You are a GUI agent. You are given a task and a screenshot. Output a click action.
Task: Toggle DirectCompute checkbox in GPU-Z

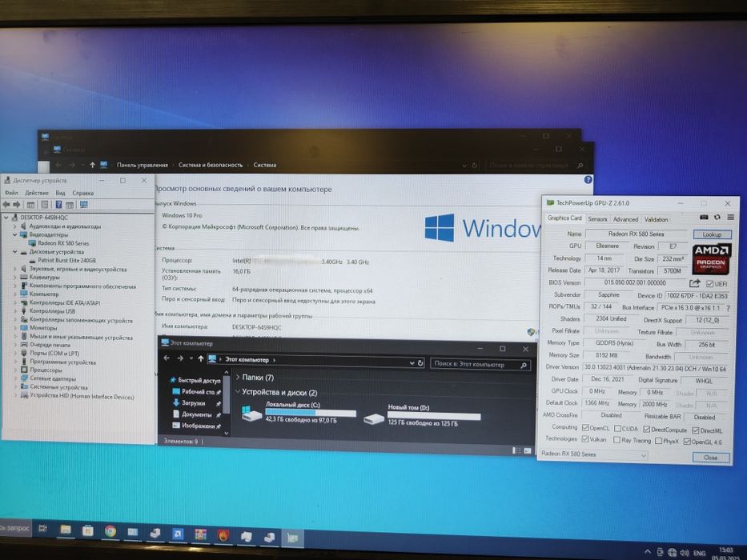(x=646, y=429)
